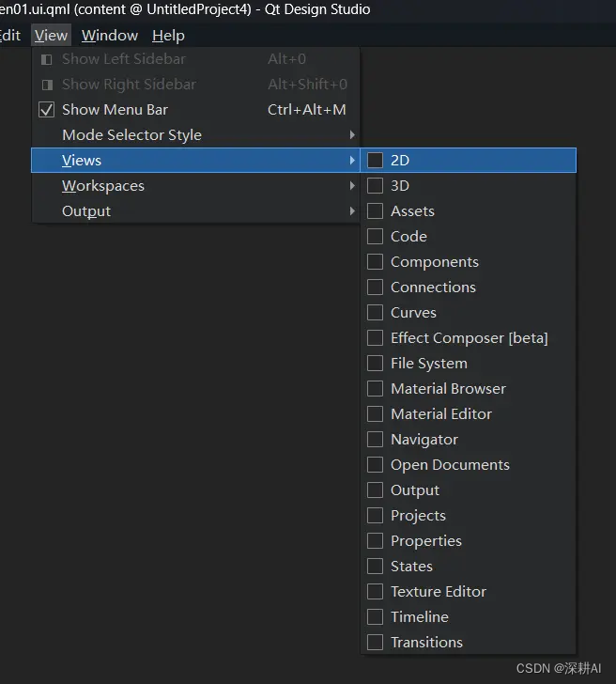Tick the Open Documents checkbox
616x684 pixels.
(375, 464)
